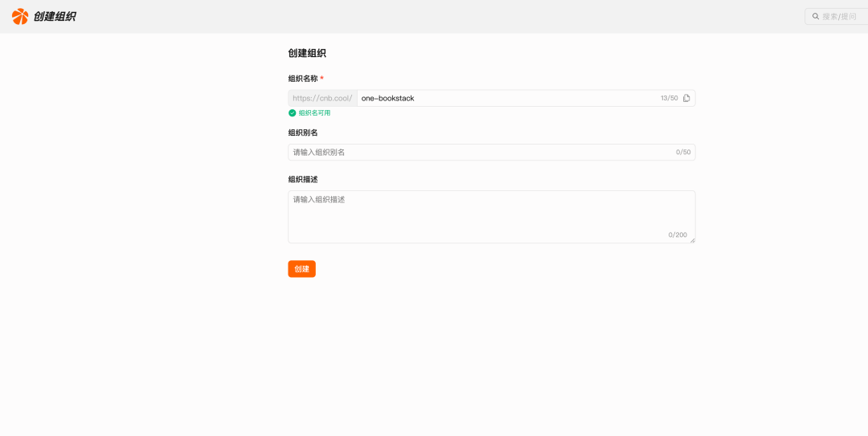
Task: Click the orange CNB logo icon
Action: point(20,17)
